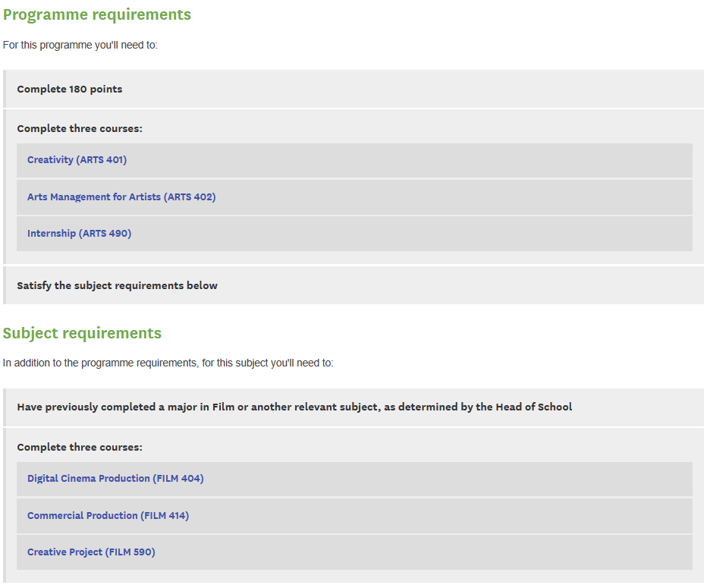Click 'Satisfy the subject requirements below' text
This screenshot has height=588, width=707.
(117, 286)
